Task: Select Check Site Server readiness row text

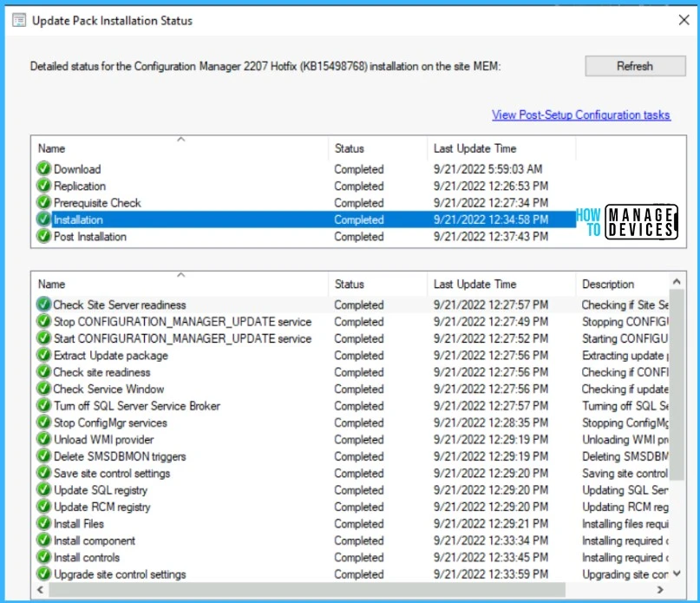Action: coord(120,305)
